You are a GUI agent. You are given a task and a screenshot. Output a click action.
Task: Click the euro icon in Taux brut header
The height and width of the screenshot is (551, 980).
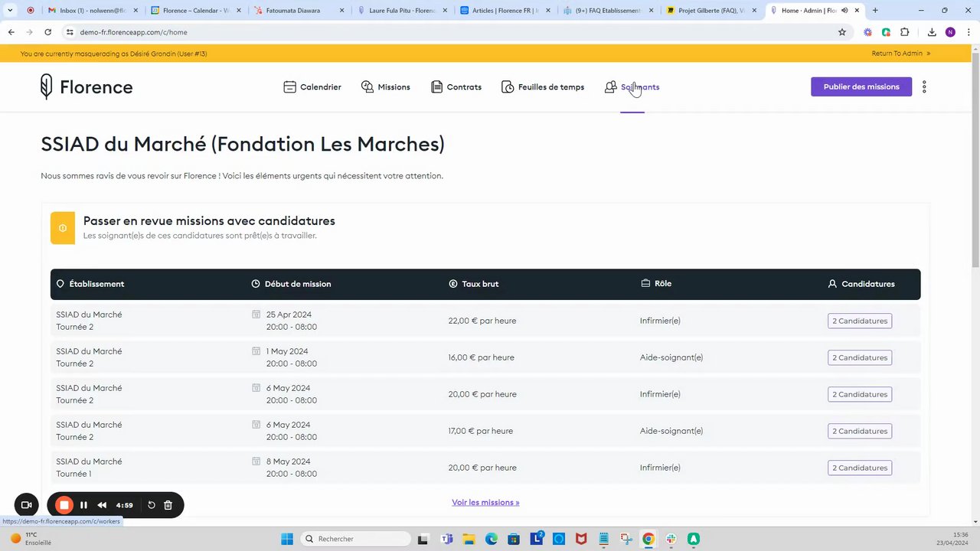pyautogui.click(x=453, y=284)
